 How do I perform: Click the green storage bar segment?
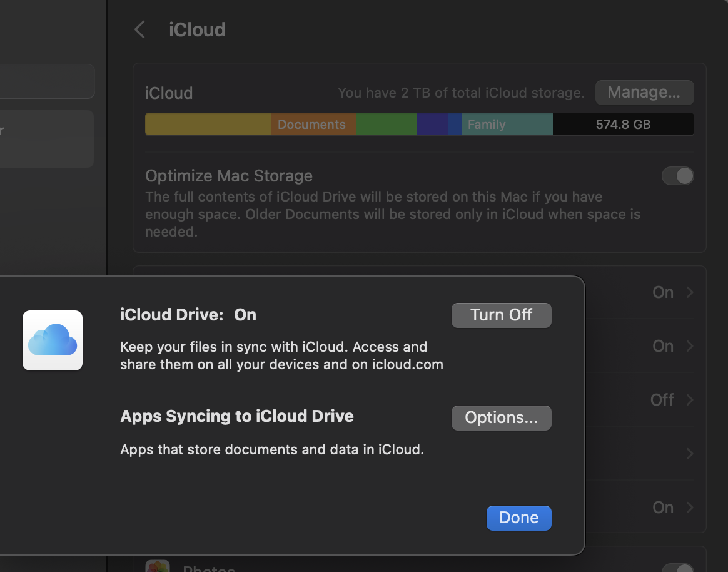click(x=386, y=125)
